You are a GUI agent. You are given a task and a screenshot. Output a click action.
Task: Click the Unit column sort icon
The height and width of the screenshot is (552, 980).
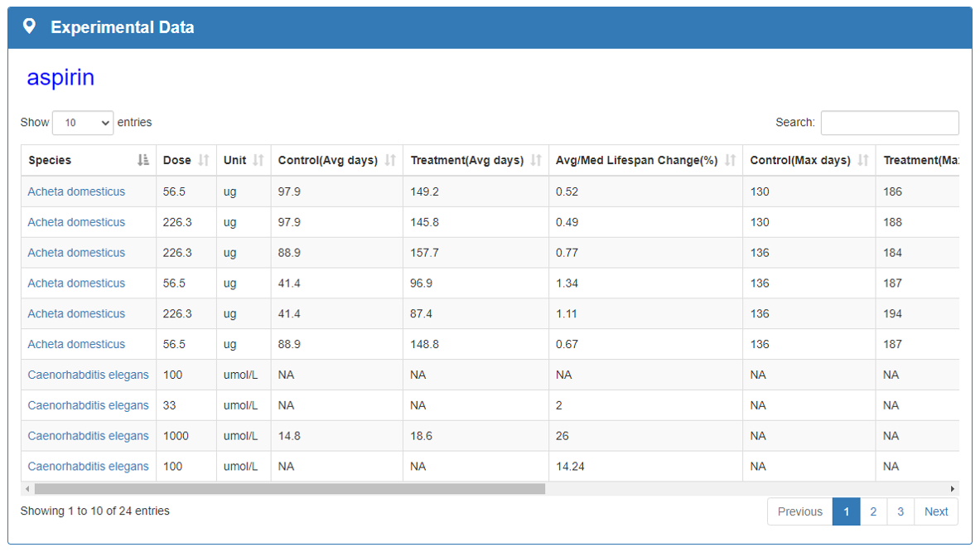tap(258, 160)
